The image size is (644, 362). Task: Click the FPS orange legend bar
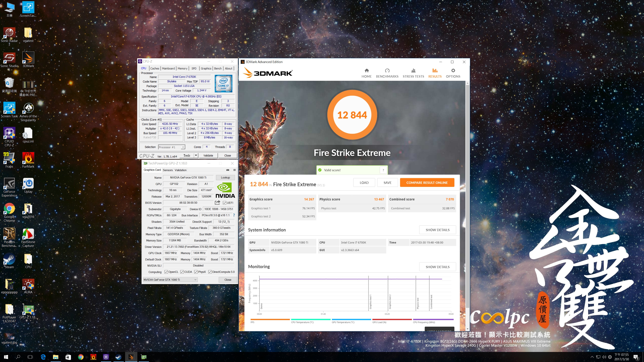click(270, 319)
